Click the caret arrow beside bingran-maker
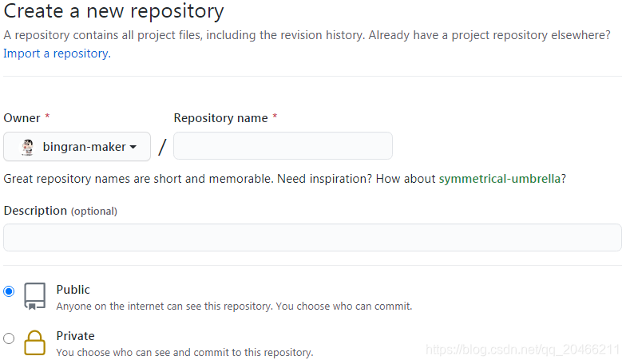The height and width of the screenshot is (364, 626). (x=133, y=147)
